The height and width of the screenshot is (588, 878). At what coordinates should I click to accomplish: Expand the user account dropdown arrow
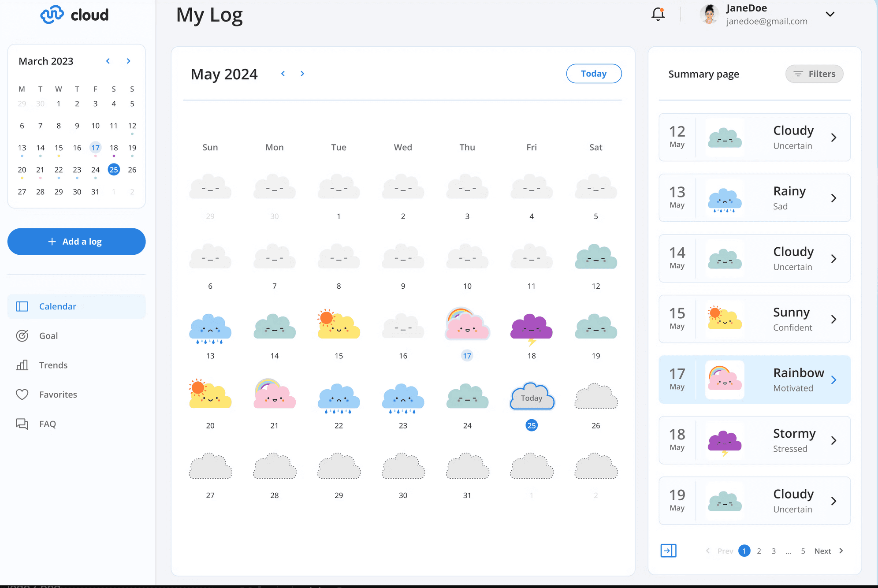tap(830, 14)
